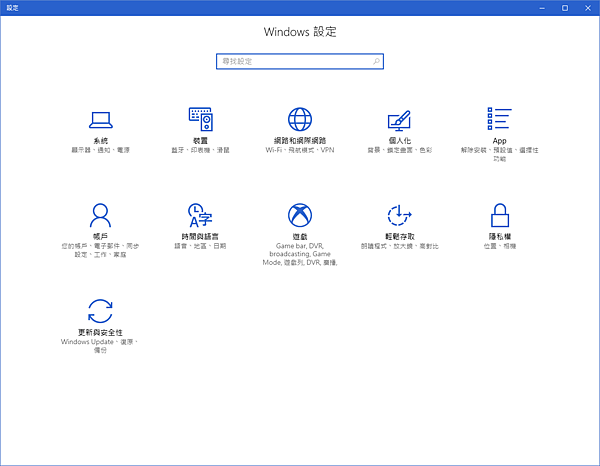Open 裝置 (Devices) keyboard and speaker icon
This screenshot has width=600, height=466.
pyautogui.click(x=201, y=119)
